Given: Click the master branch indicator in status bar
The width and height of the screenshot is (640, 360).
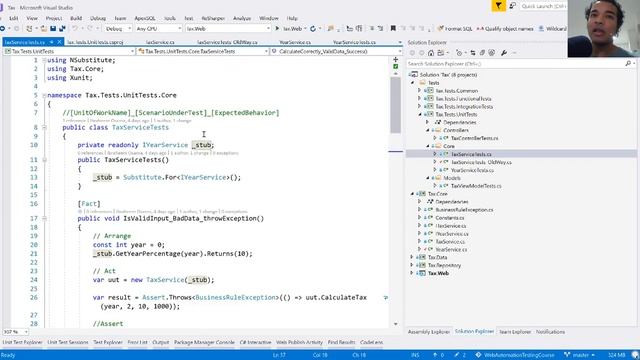Looking at the screenshot, I should (x=580, y=355).
